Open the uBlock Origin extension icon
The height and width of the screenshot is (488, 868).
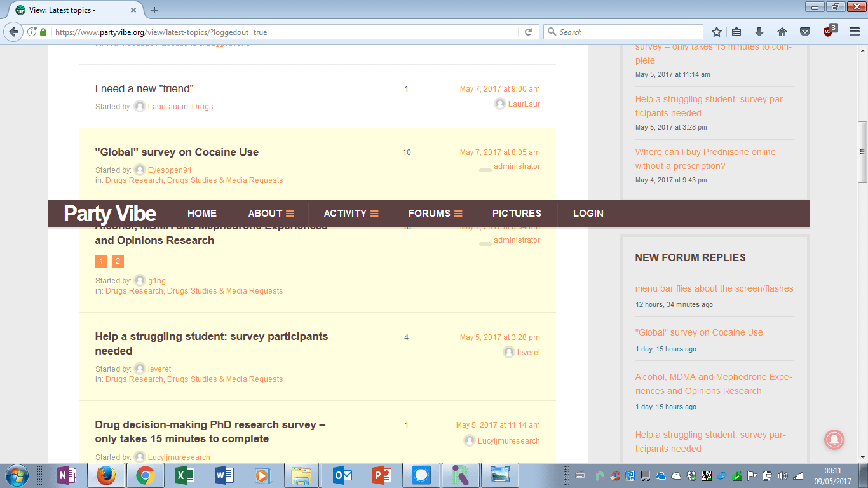click(x=829, y=31)
